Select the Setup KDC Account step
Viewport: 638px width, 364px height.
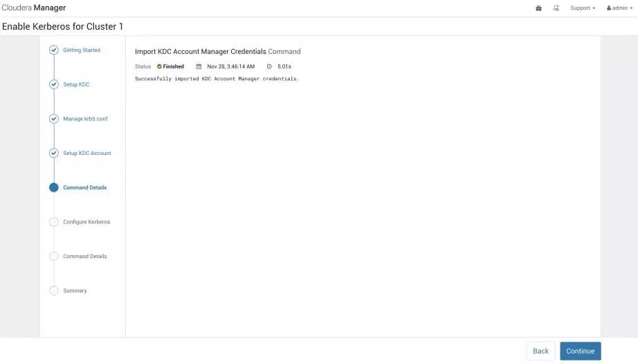point(86,154)
